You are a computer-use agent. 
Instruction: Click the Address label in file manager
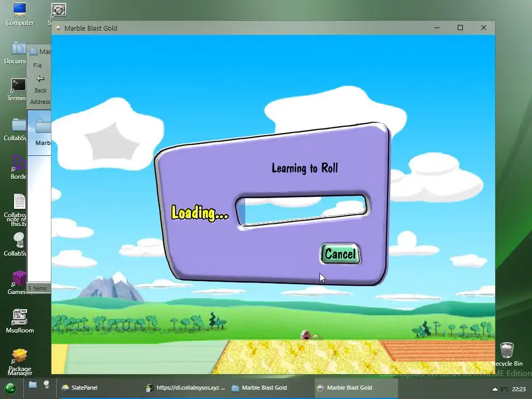point(40,102)
